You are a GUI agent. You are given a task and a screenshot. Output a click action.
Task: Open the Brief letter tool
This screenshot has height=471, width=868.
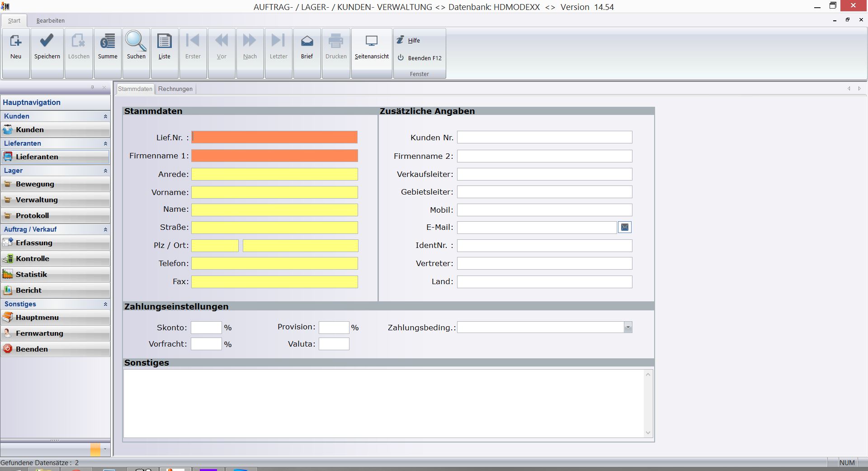[307, 47]
